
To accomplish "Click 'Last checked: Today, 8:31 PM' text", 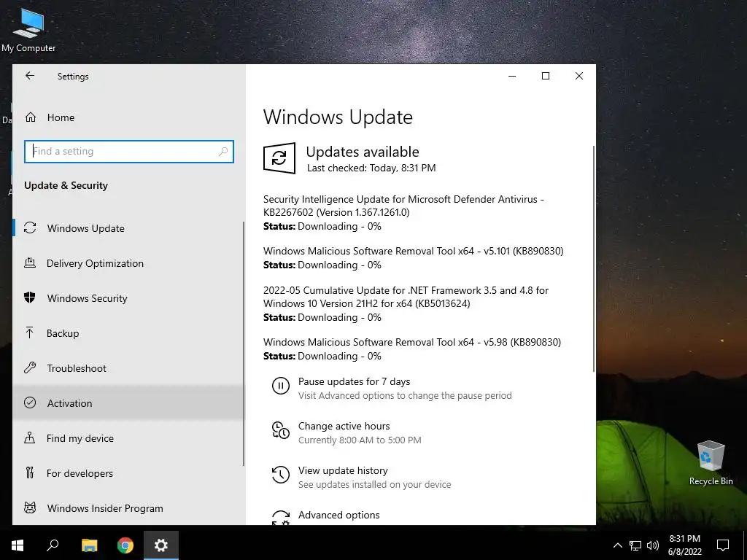I will [371, 168].
